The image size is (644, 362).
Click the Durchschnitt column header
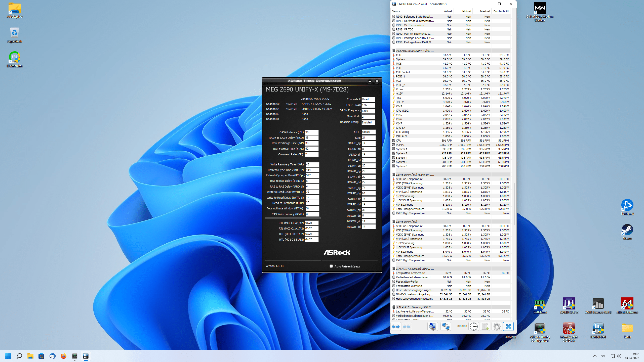point(501,11)
